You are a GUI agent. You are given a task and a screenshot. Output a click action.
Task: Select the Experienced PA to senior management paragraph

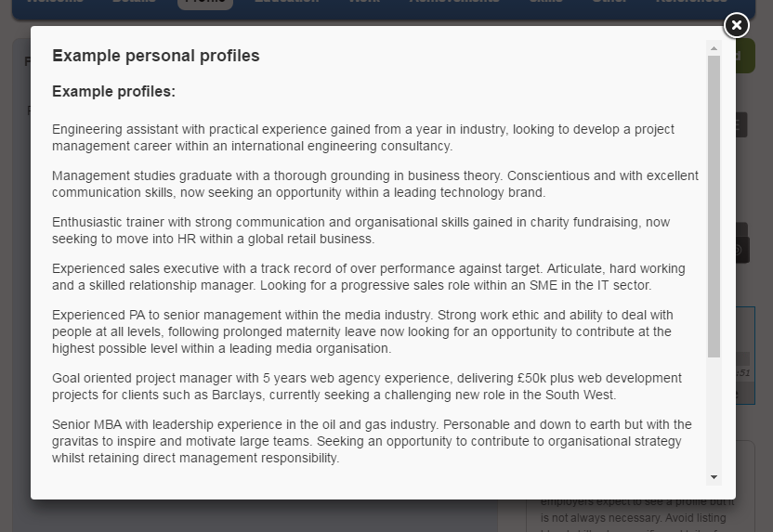[x=363, y=331]
